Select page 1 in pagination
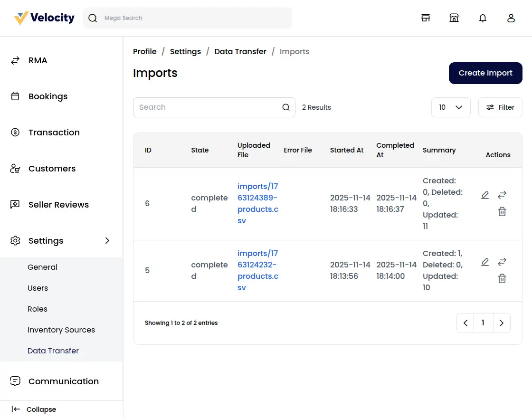The height and width of the screenshot is (418, 532). click(483, 323)
